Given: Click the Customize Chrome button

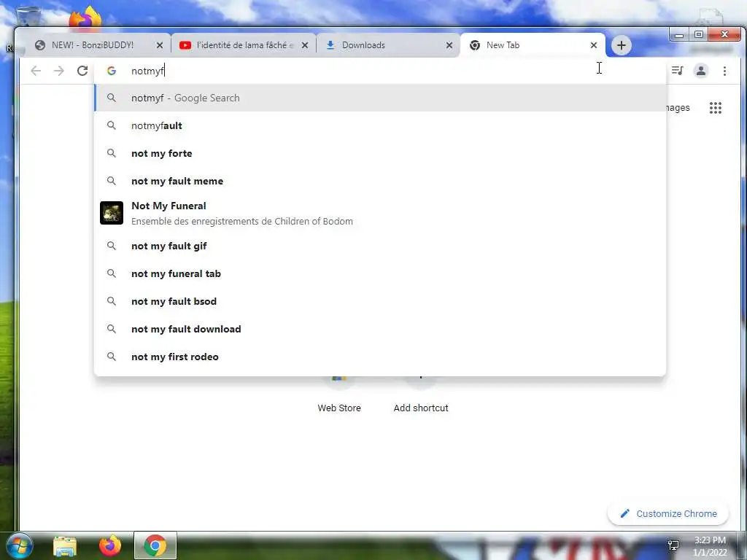Looking at the screenshot, I should pyautogui.click(x=668, y=514).
